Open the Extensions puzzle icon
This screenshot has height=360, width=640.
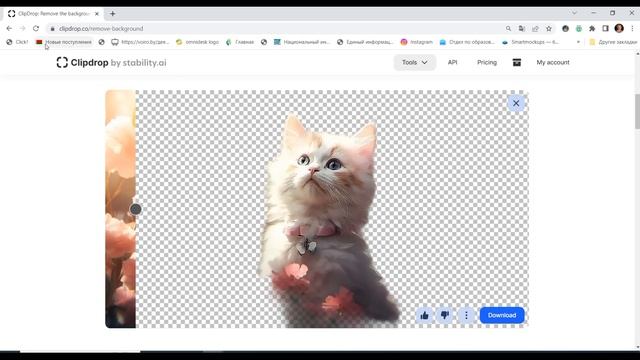[x=592, y=29]
